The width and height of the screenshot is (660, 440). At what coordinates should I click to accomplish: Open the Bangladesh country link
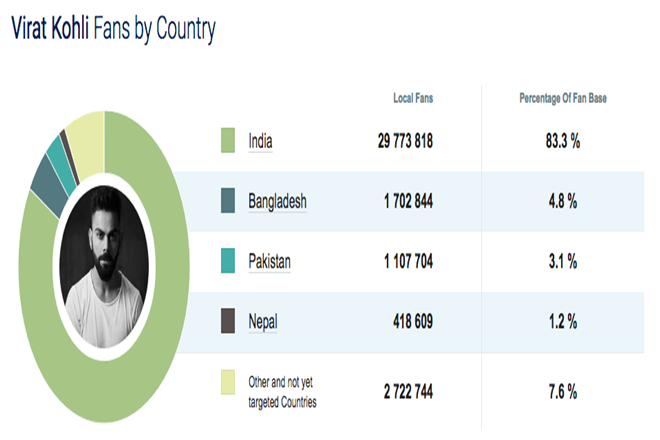277,201
